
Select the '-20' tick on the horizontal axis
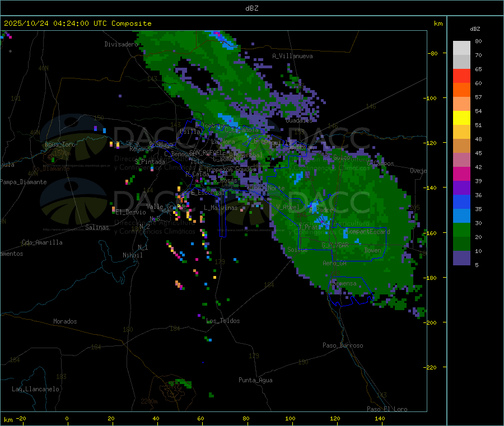(x=21, y=419)
